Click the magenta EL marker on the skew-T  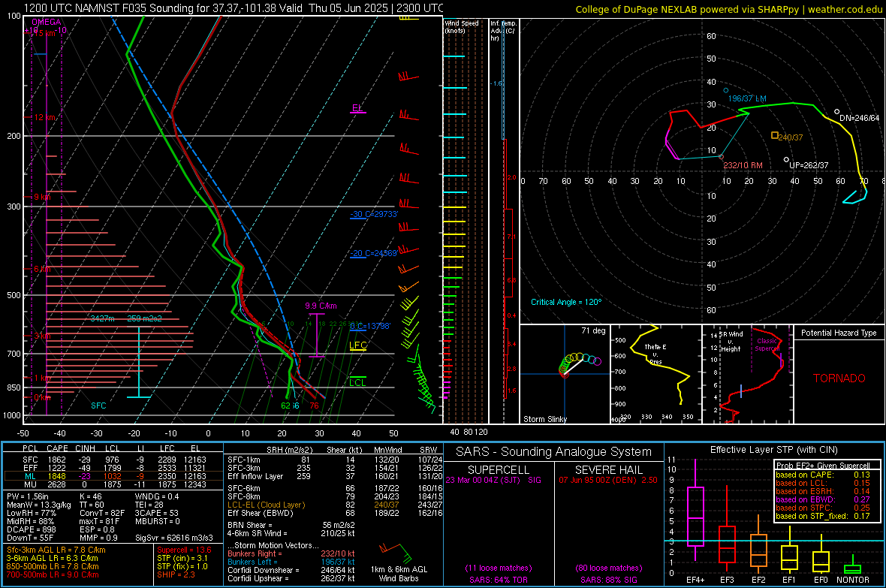[357, 109]
